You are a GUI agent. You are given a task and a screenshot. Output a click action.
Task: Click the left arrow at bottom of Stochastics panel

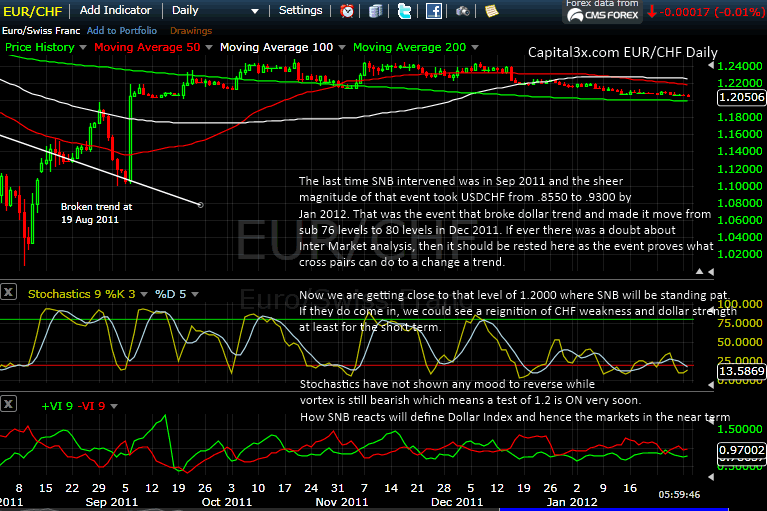[711, 385]
